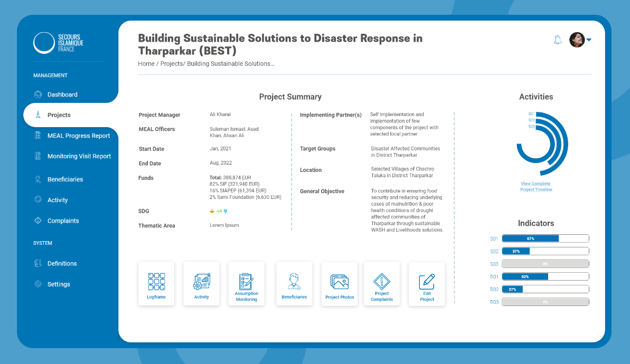
Task: Open the Project Complaints warning icon
Action: (x=382, y=281)
